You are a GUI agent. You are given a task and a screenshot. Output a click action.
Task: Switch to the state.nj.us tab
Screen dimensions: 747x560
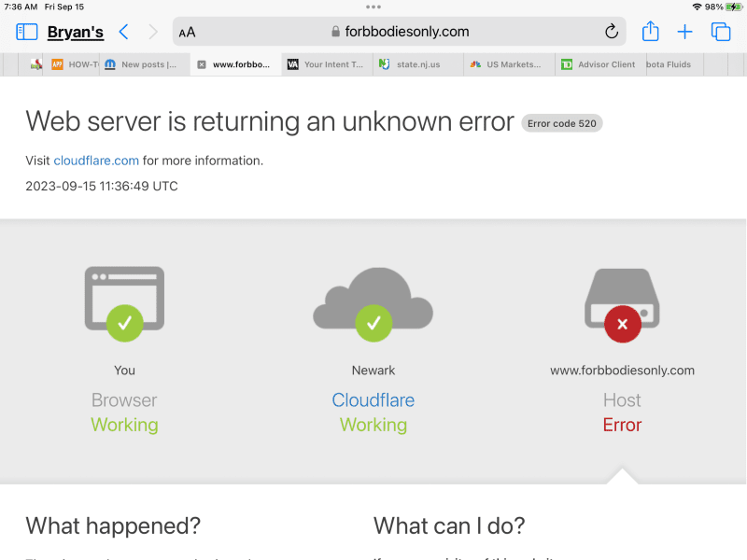[x=417, y=64]
